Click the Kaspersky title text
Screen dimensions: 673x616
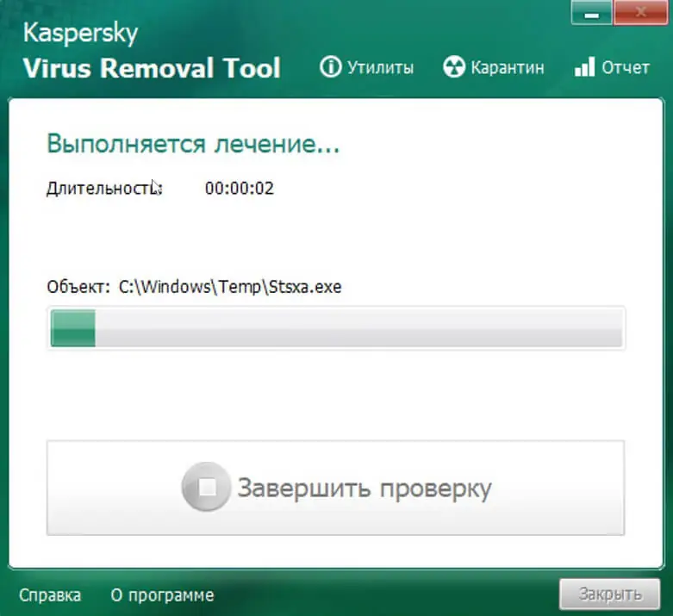tap(80, 33)
